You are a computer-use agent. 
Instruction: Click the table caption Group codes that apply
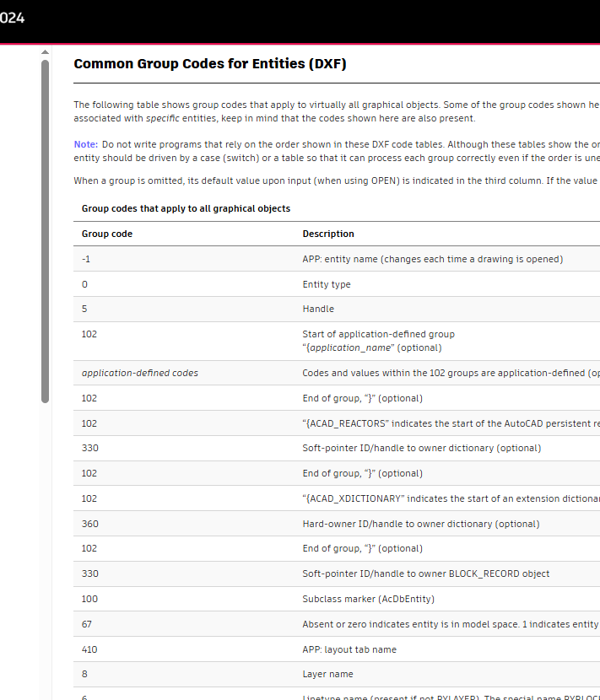[186, 208]
